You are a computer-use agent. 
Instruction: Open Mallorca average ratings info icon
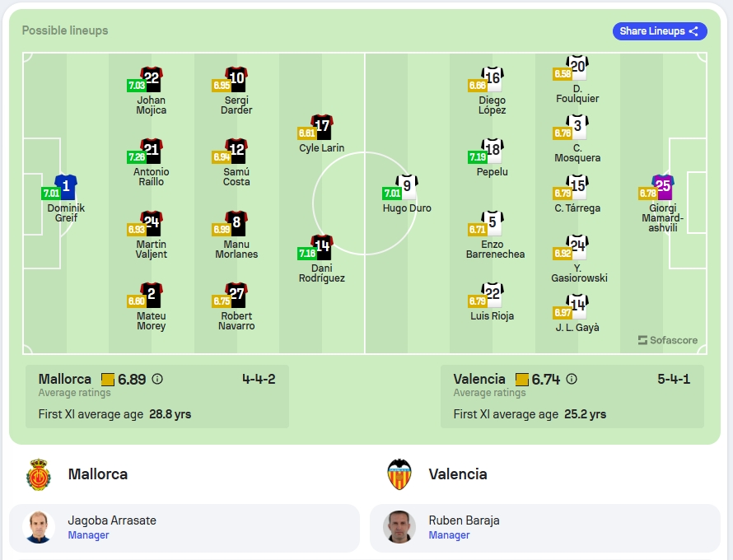pos(157,379)
